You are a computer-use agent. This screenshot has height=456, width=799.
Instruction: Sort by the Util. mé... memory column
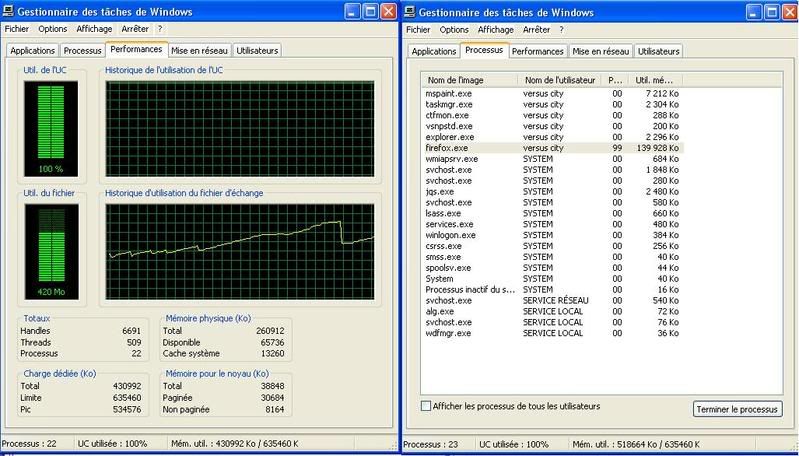tap(656, 80)
